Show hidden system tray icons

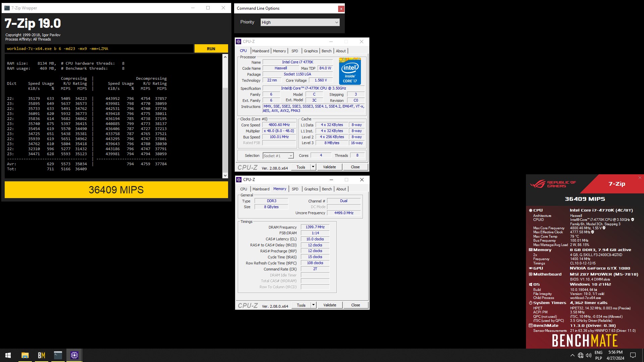point(572,355)
